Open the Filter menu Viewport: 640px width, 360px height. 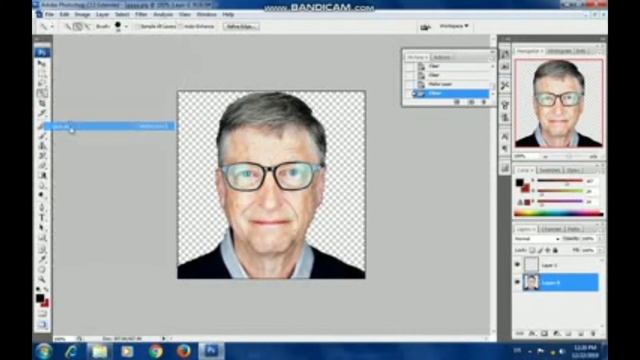tap(141, 14)
